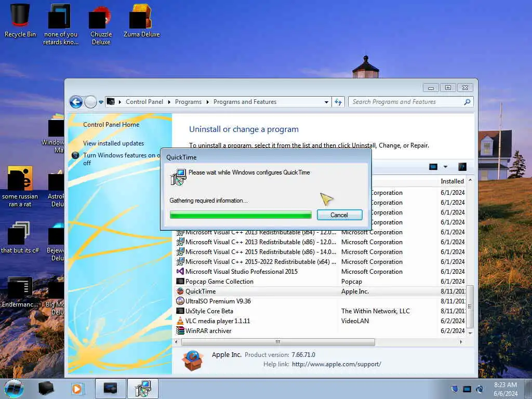Cancel the QuickTime configuration dialog
This screenshot has width=532, height=399.
point(339,215)
